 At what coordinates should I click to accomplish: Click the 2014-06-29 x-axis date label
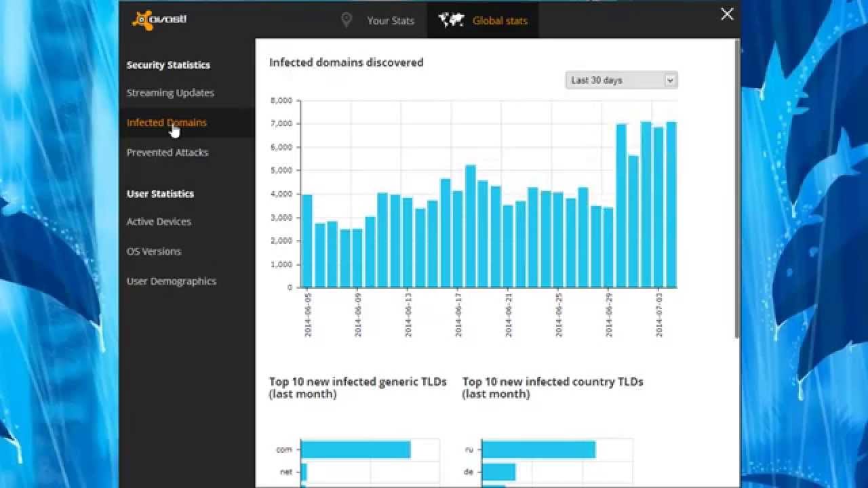608,315
